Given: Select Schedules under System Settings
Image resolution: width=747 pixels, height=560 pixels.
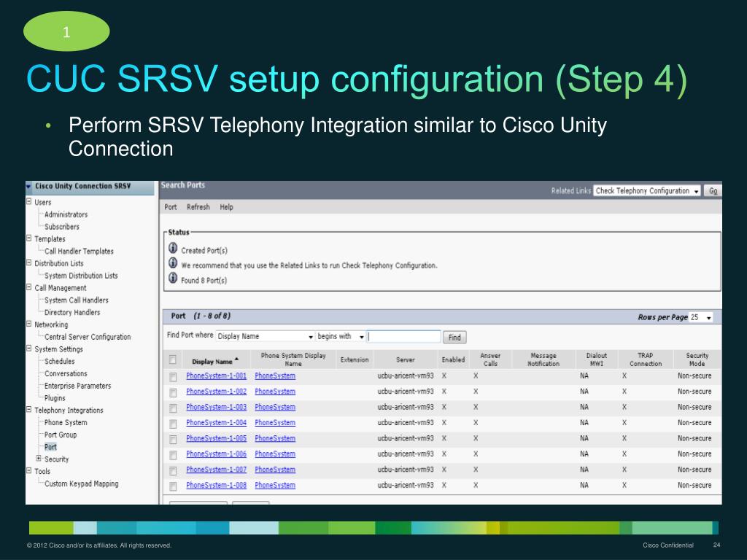Looking at the screenshot, I should tap(60, 362).
